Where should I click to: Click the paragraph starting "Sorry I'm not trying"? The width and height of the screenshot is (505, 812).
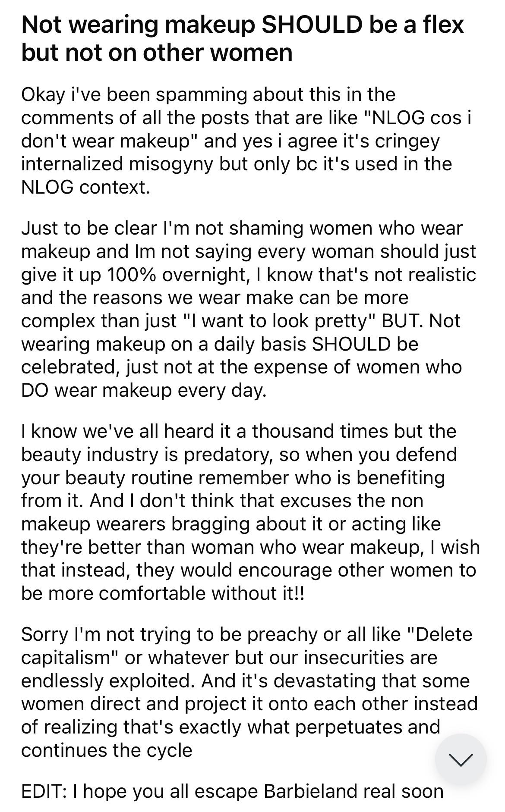tap(248, 692)
